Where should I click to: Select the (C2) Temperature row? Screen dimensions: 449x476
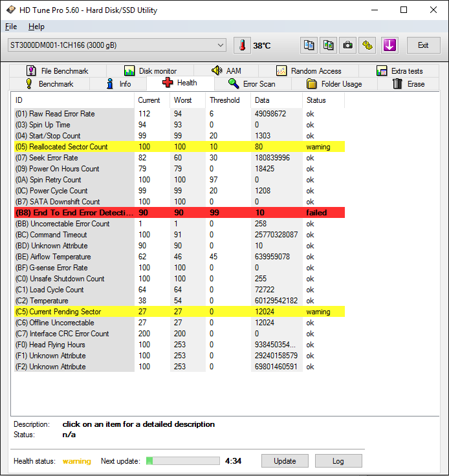(x=179, y=301)
